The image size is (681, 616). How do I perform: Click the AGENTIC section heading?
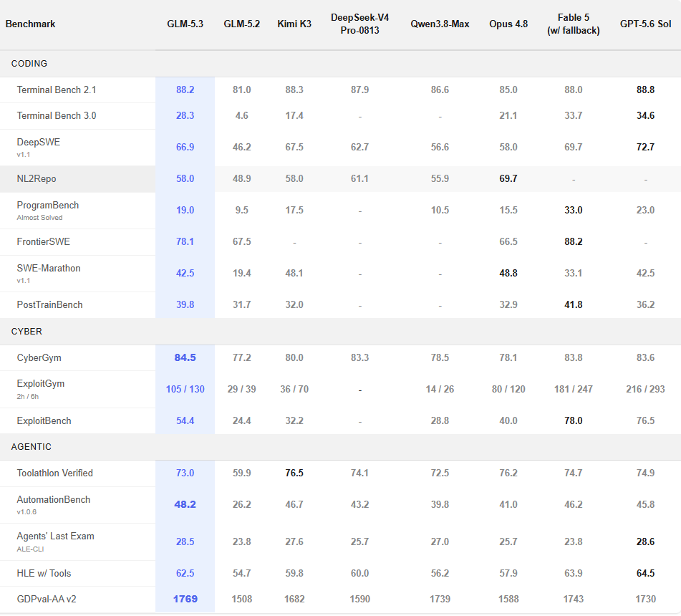pyautogui.click(x=32, y=446)
